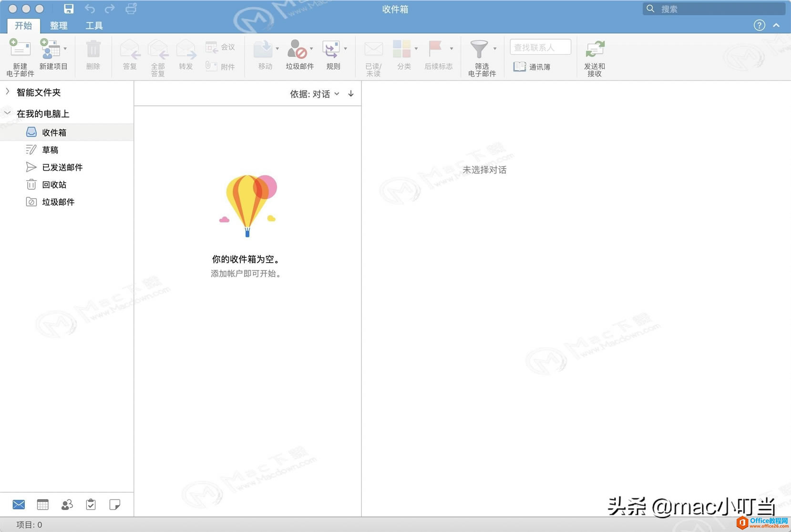Select the 草稿 (Drafts) folder
The height and width of the screenshot is (532, 791).
pyautogui.click(x=51, y=149)
